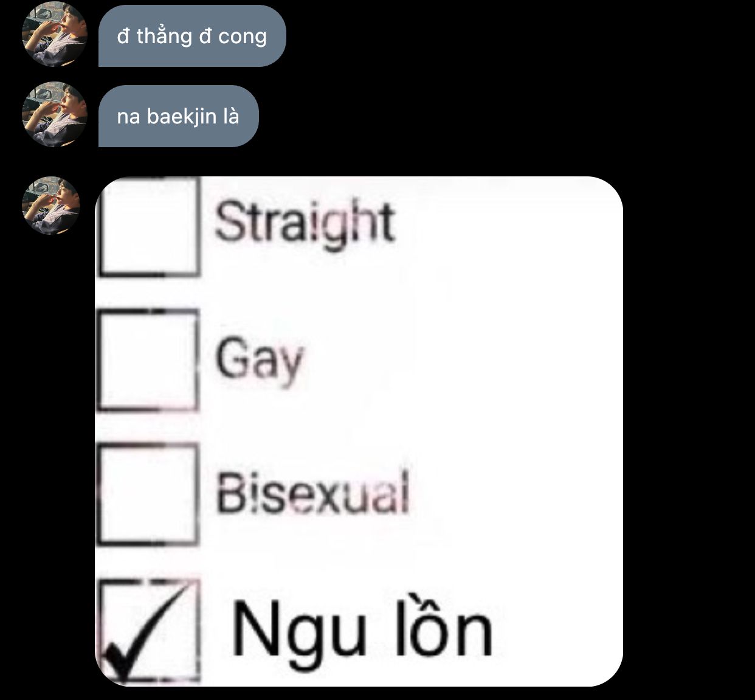Image resolution: width=755 pixels, height=700 pixels.
Task: Click the word "cong" in the first message
Action: pos(243,37)
